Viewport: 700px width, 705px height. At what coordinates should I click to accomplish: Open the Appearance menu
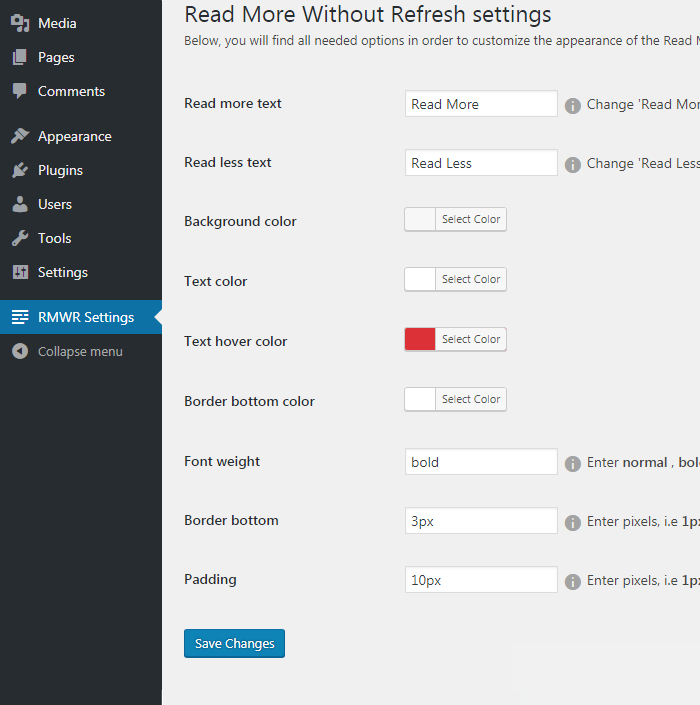(81, 136)
